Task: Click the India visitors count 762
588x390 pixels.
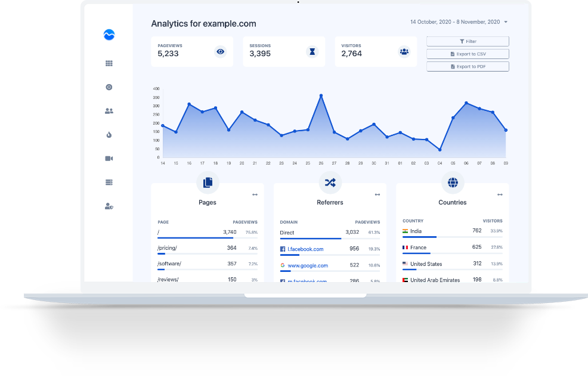Action: (x=477, y=231)
